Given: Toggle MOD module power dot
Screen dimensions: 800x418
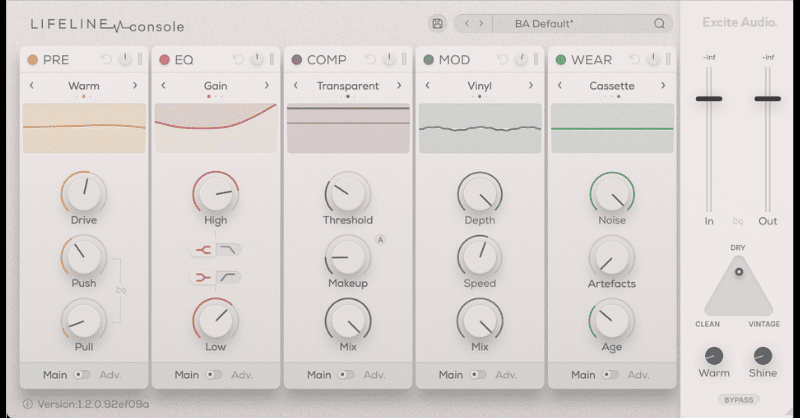Looking at the screenshot, I should pyautogui.click(x=429, y=60).
